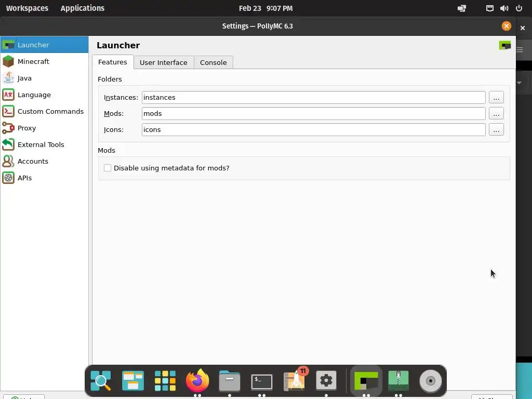This screenshot has width=532, height=399.
Task: Open workspaces overview icon in dock
Action: point(132,381)
